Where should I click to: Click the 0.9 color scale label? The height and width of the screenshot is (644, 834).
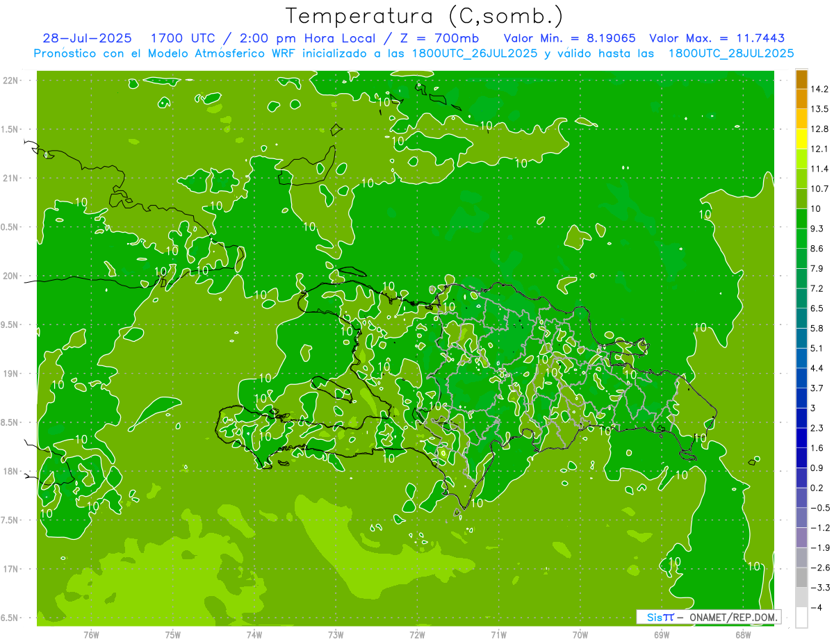tap(818, 468)
